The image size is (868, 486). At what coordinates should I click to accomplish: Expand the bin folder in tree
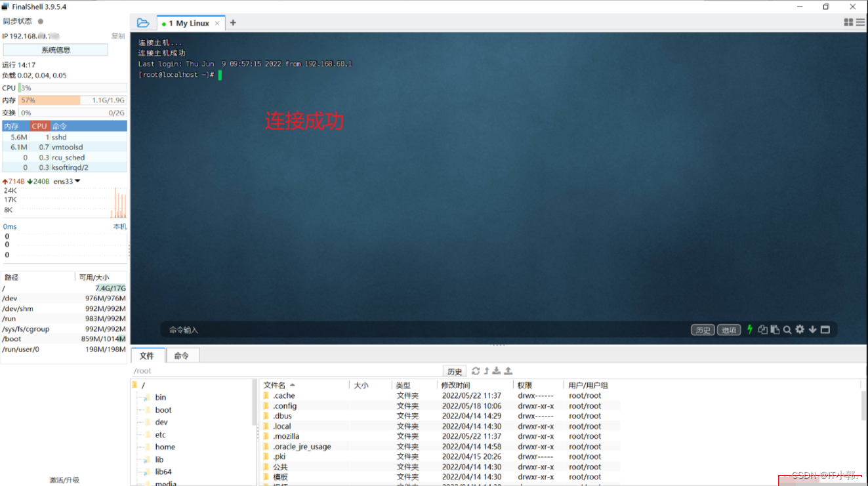[146, 397]
